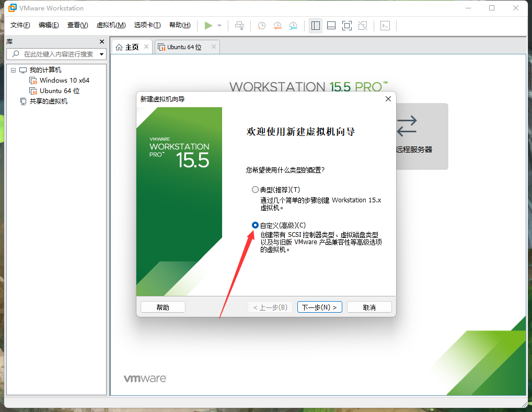Click the 远程服务器 connect tile

coord(422,136)
